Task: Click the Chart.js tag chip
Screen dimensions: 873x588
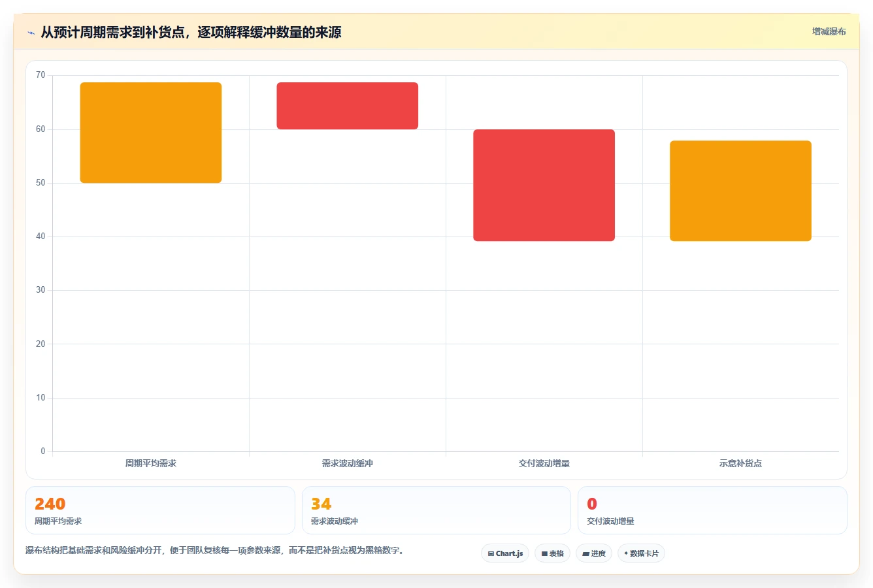Action: coord(505,553)
